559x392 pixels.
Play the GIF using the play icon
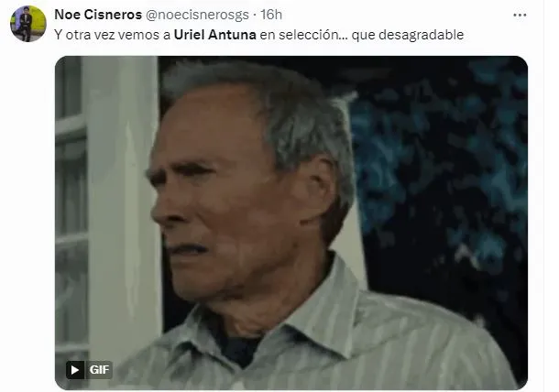click(75, 369)
